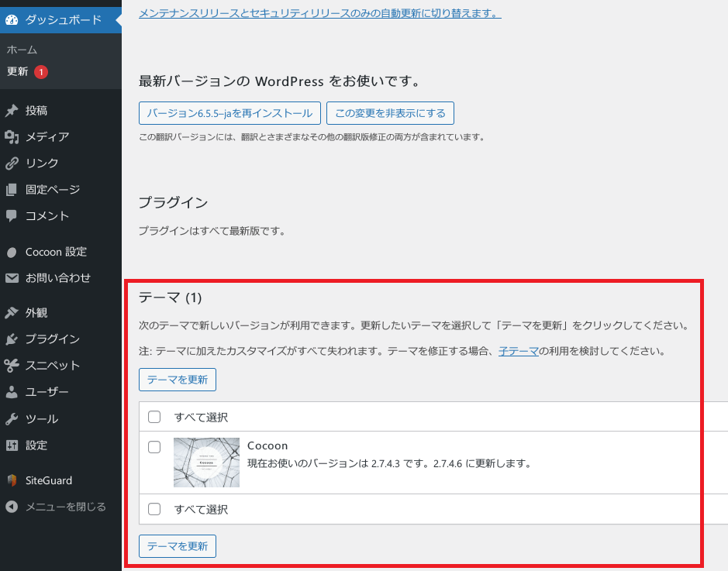Click the この変更を非表示にする button

click(x=390, y=113)
